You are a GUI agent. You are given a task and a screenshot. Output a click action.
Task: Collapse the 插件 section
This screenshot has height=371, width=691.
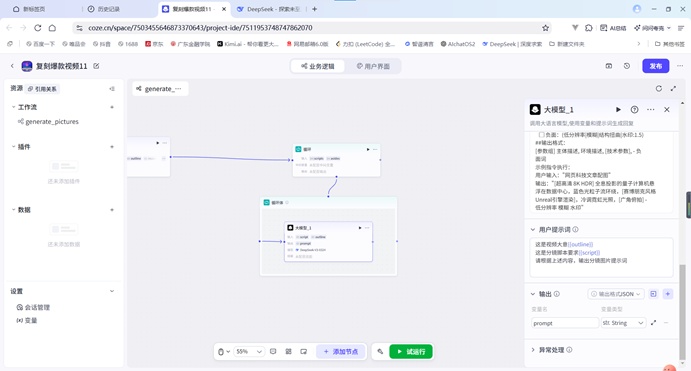(13, 147)
